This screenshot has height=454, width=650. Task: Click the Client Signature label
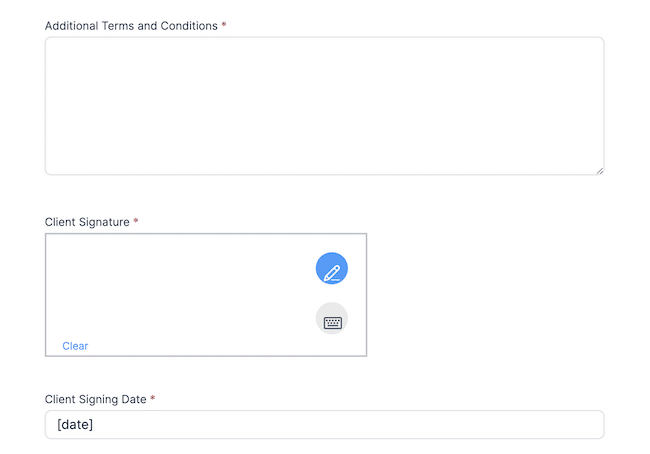[87, 222]
